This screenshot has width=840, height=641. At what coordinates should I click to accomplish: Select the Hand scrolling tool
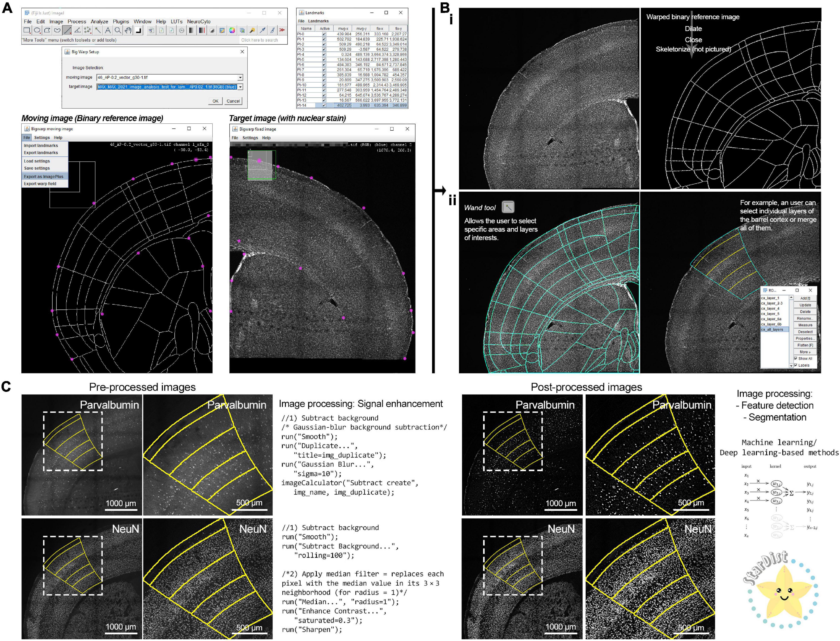(128, 30)
